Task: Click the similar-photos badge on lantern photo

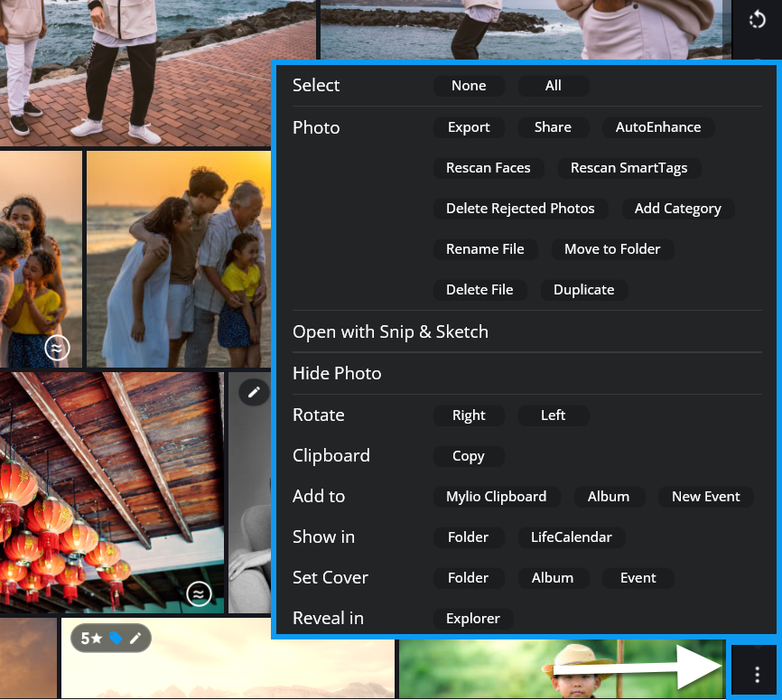Action: click(199, 593)
